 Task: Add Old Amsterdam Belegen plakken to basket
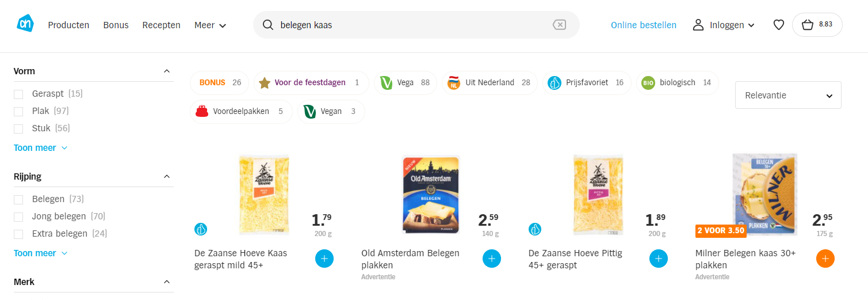click(x=491, y=259)
